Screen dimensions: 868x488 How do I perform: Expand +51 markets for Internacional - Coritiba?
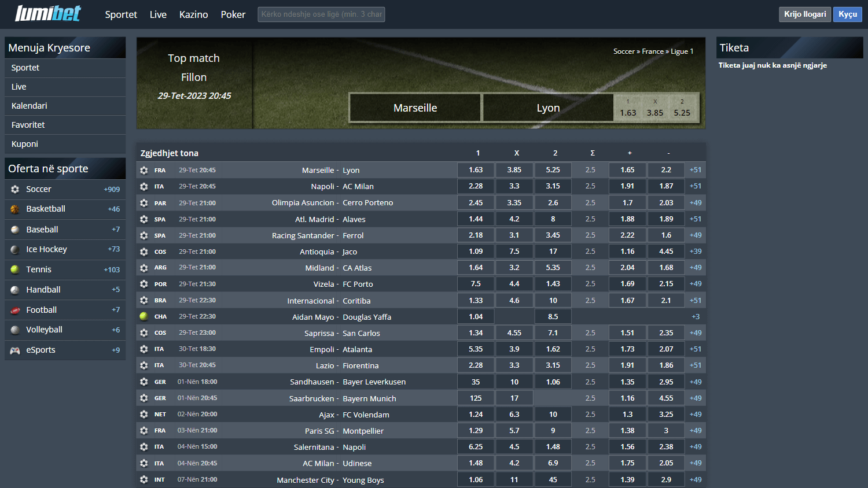[x=696, y=301]
